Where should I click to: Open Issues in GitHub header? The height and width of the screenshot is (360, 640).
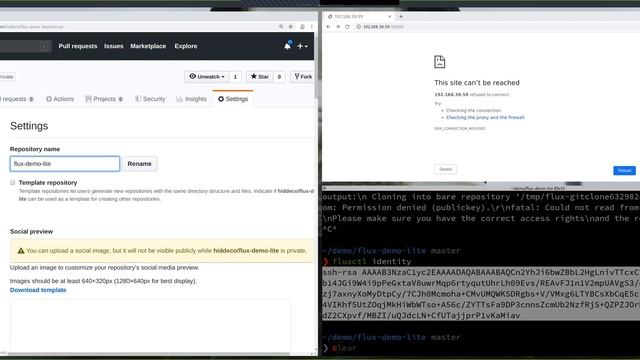(113, 46)
